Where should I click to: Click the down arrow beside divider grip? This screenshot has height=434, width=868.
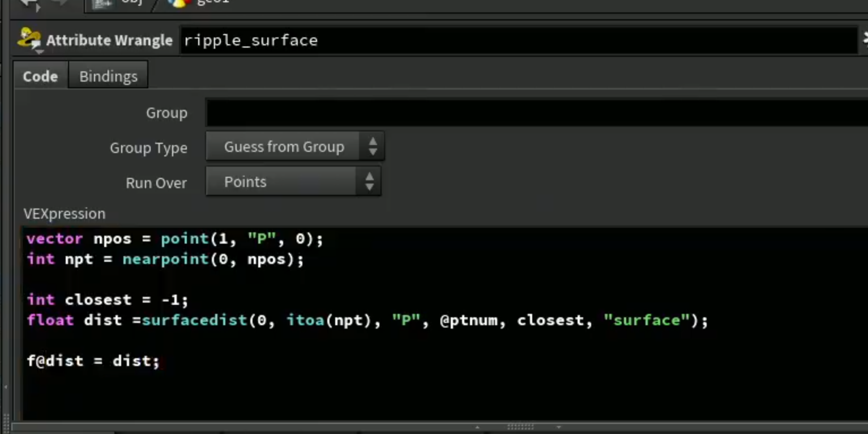point(559,427)
